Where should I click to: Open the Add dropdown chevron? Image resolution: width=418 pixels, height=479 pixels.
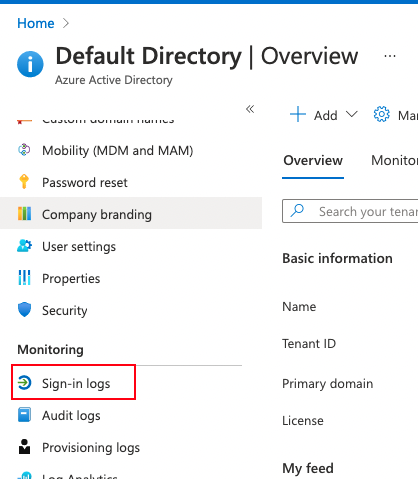coord(352,114)
